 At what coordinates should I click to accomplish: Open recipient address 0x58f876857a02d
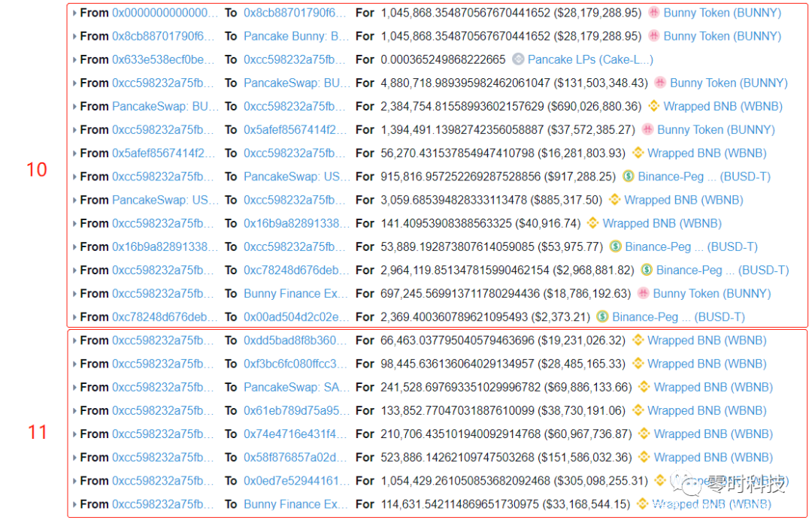click(296, 457)
